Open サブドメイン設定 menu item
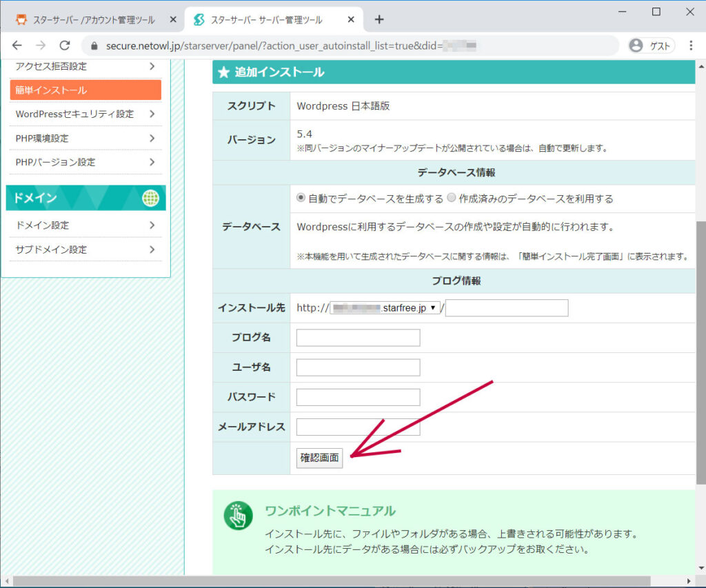Image resolution: width=706 pixels, height=588 pixels. (x=85, y=250)
